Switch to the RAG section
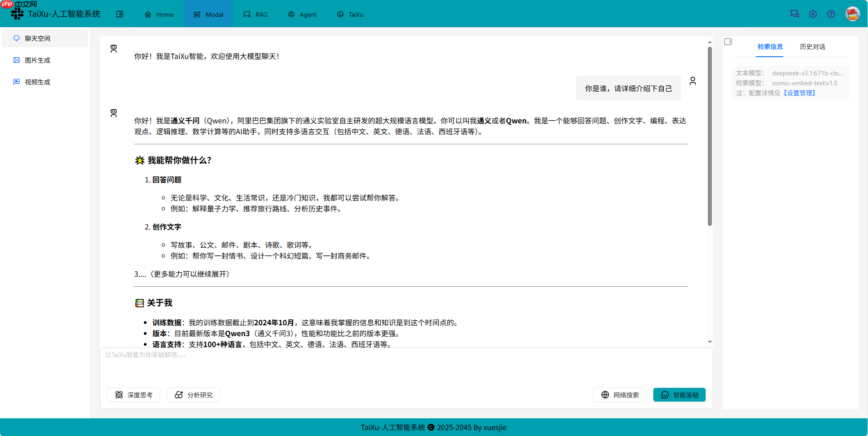Image resolution: width=868 pixels, height=436 pixels. click(255, 14)
